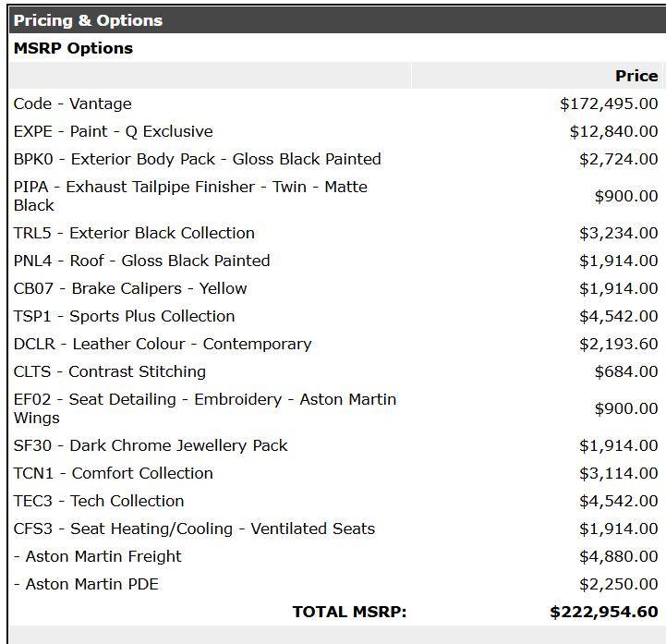Click the DCLR Leather Colour Contemporary row

(163, 344)
